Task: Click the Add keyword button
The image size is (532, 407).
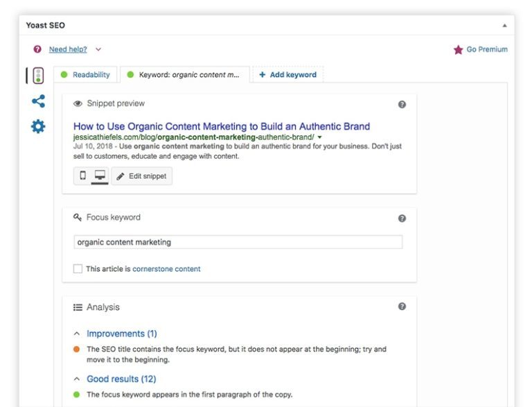Action: click(288, 75)
